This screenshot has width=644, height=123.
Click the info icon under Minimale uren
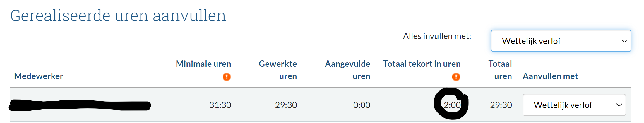click(x=227, y=77)
